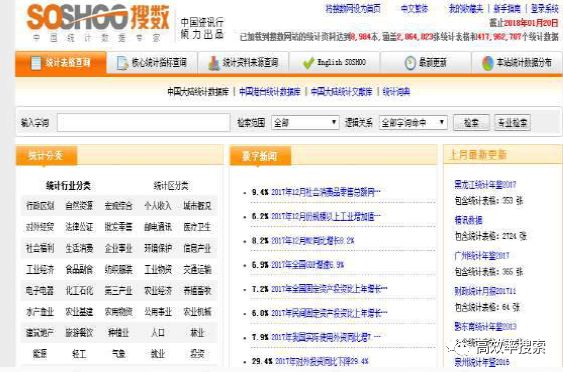563x372 pixels.
Task: Click the 气象 category
Action: click(x=118, y=354)
